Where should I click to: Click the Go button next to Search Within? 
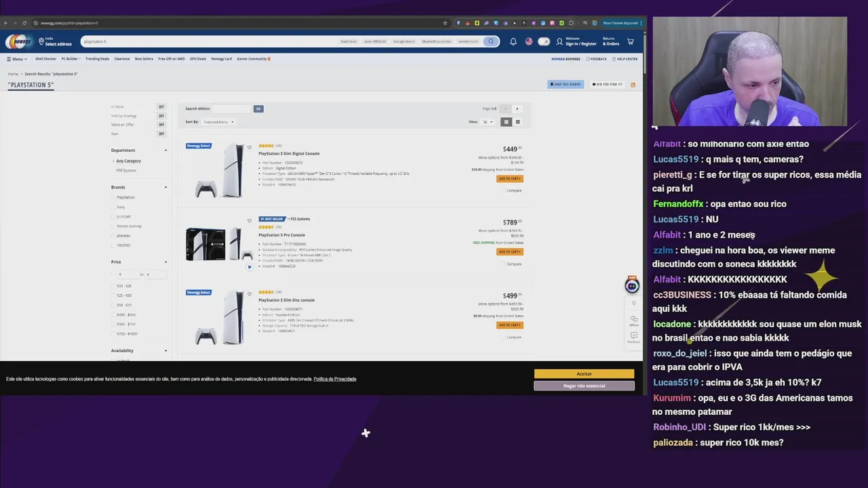(x=258, y=108)
